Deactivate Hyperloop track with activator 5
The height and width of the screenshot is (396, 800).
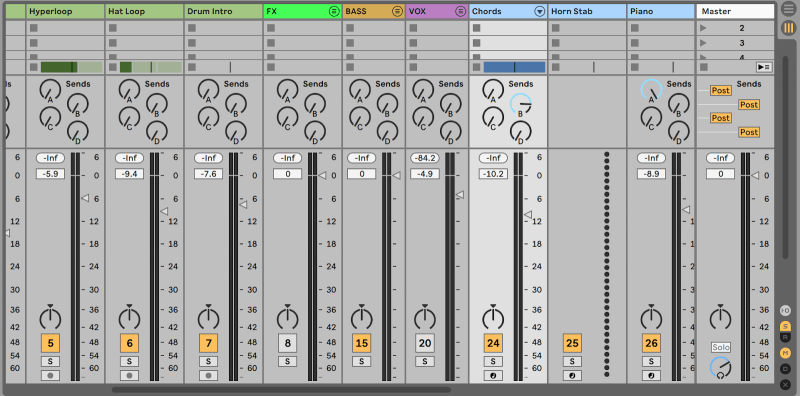tap(51, 343)
